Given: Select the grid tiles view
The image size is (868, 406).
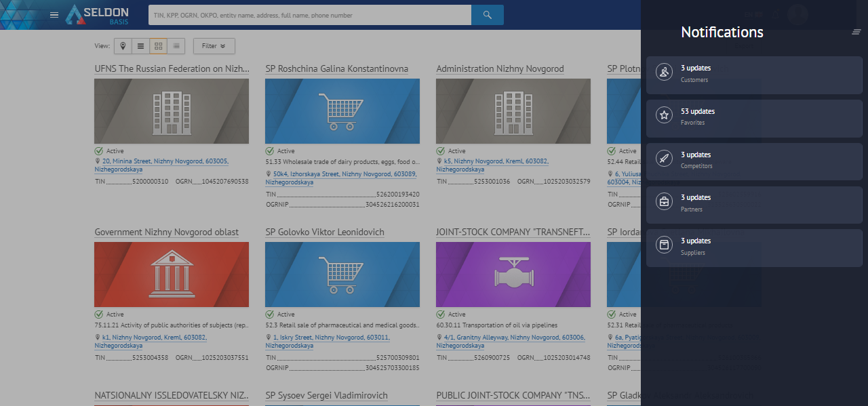Looking at the screenshot, I should coord(158,46).
